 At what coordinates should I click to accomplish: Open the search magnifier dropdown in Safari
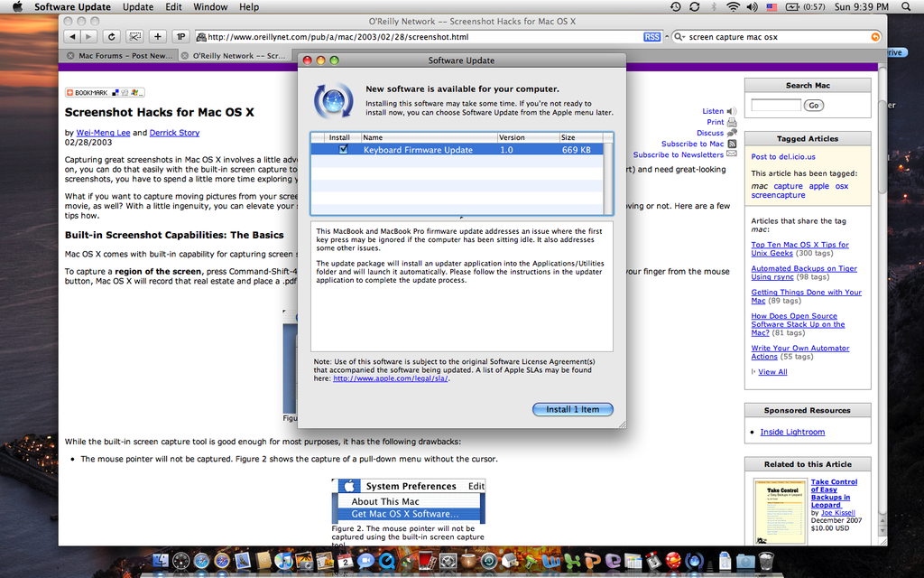click(679, 36)
